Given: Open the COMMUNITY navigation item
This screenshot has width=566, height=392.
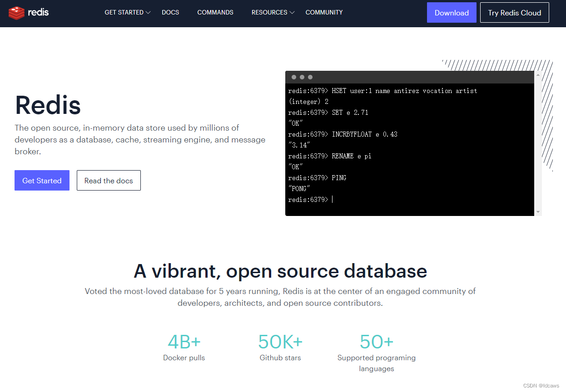Looking at the screenshot, I should coord(324,13).
